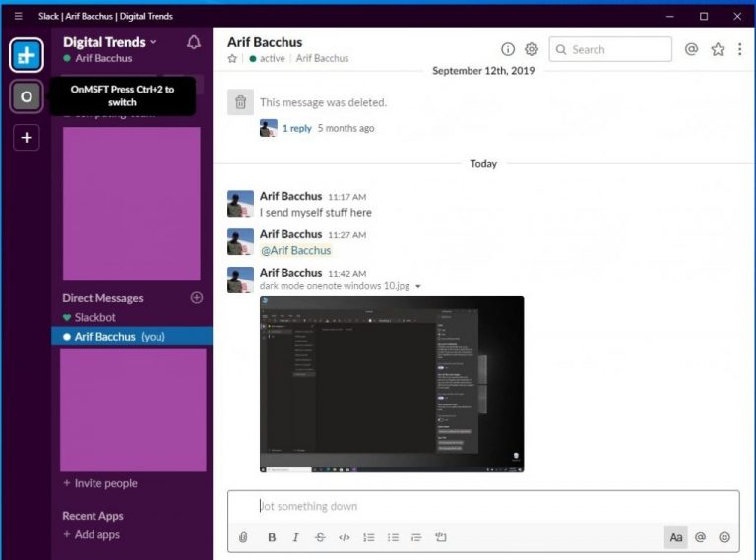Mention someone with composer @ icon
This screenshot has width=756, height=560.
(700, 537)
